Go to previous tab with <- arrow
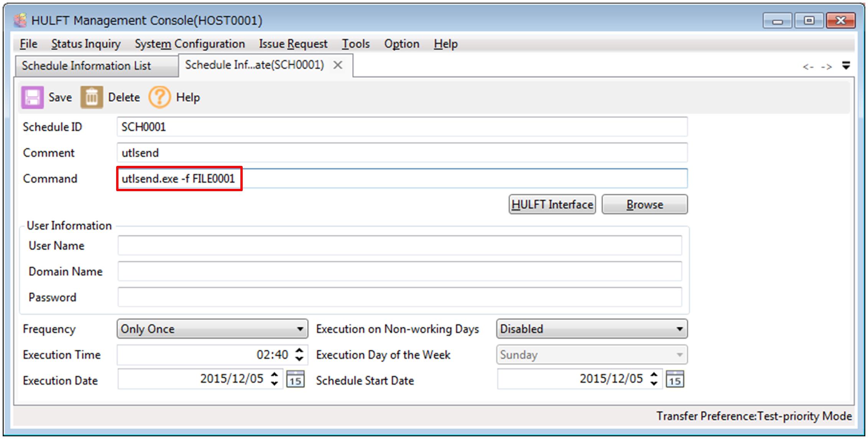 pyautogui.click(x=808, y=67)
